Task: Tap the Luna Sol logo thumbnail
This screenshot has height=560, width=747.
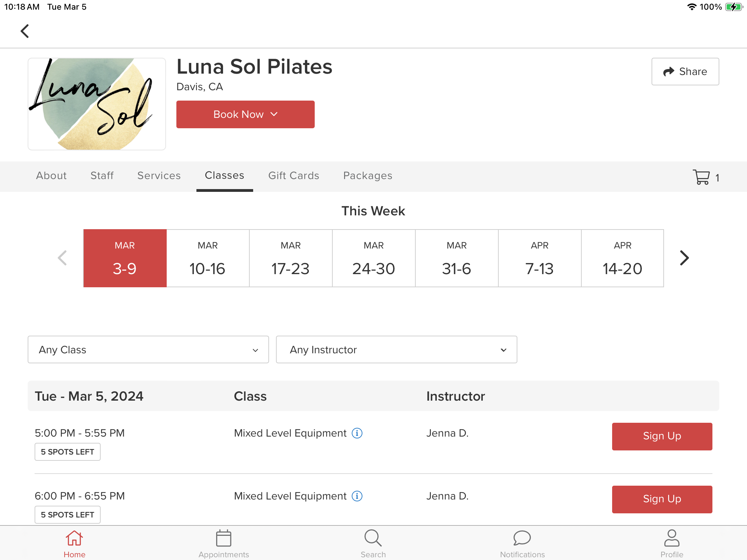Action: click(97, 104)
